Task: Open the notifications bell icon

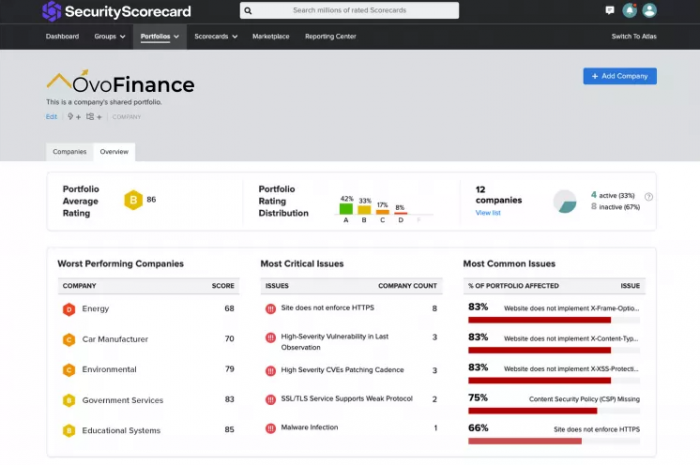Action: 629,10
